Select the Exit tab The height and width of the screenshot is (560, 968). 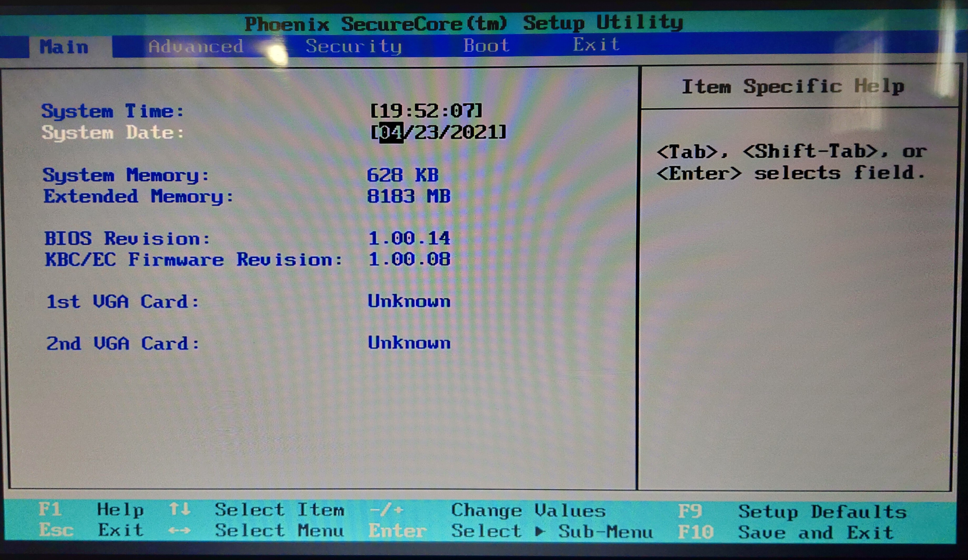click(x=596, y=45)
